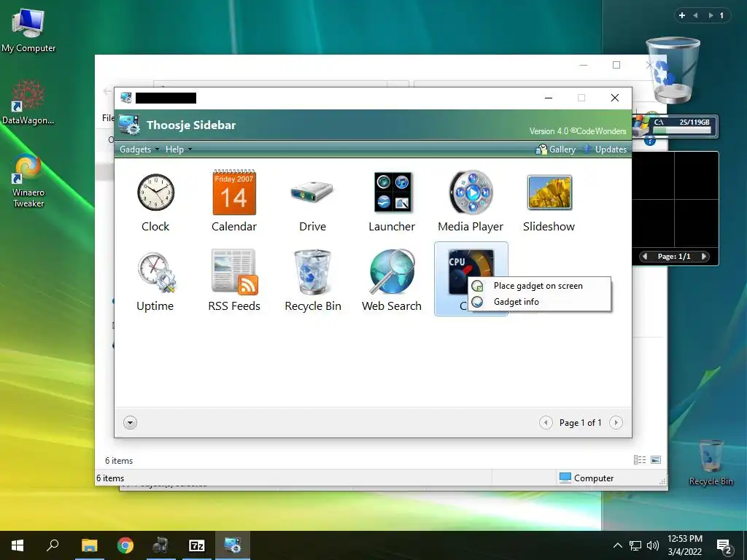
Task: Go to previous gallery page
Action: tap(546, 422)
